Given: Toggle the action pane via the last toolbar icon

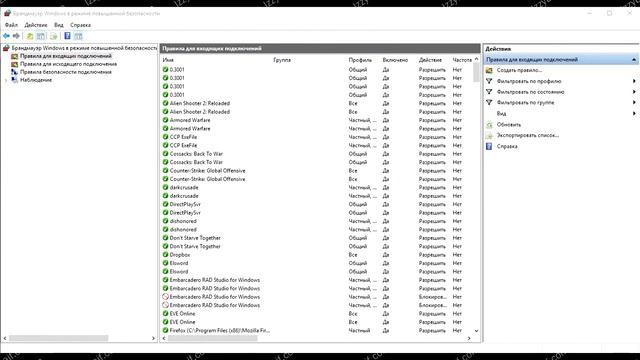Looking at the screenshot, I should tap(78, 36).
